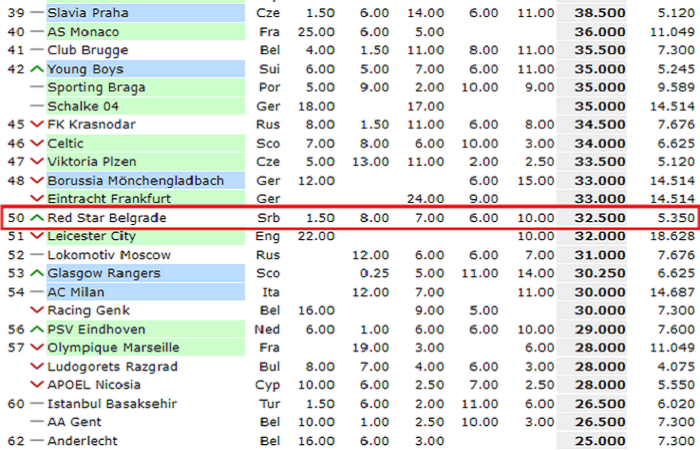Select APOEL Nicosia country code Cyp

[x=267, y=385]
